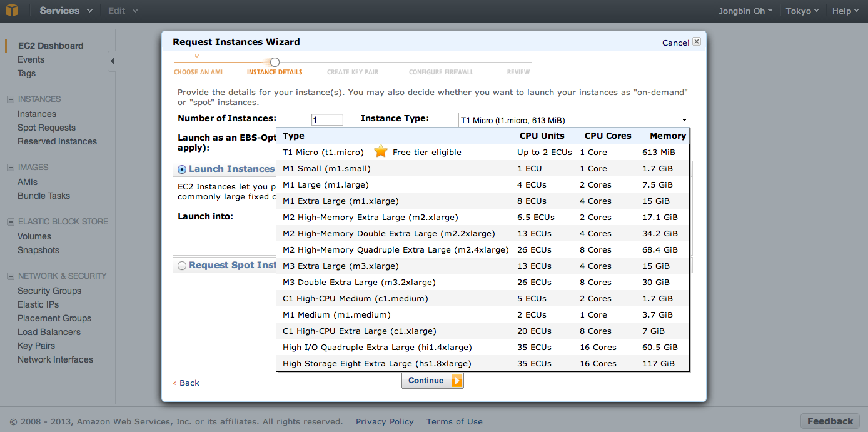Select T1 Micro (t1.micro) instance type

coord(483,152)
